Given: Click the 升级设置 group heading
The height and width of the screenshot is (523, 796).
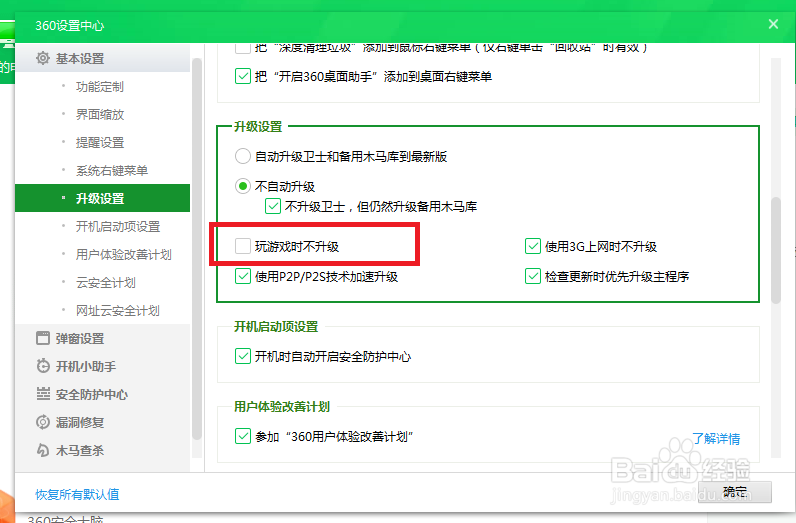Looking at the screenshot, I should point(258,126).
